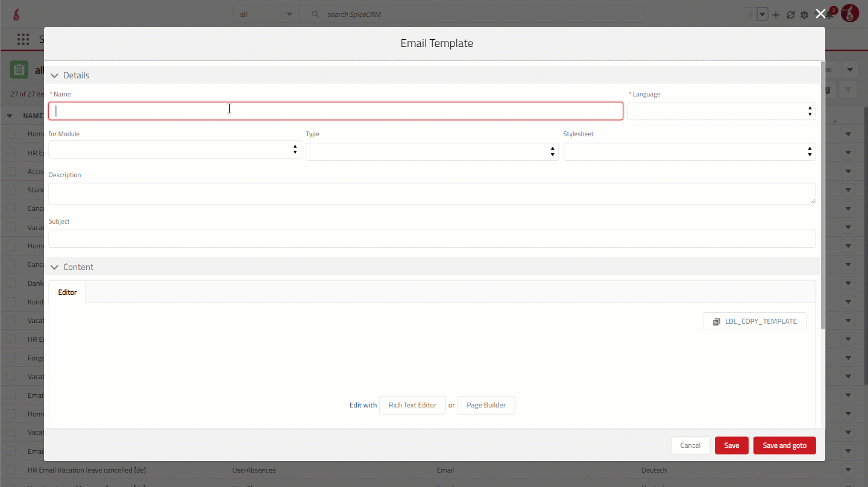
Task: Open the settings gear icon
Action: click(x=804, y=15)
